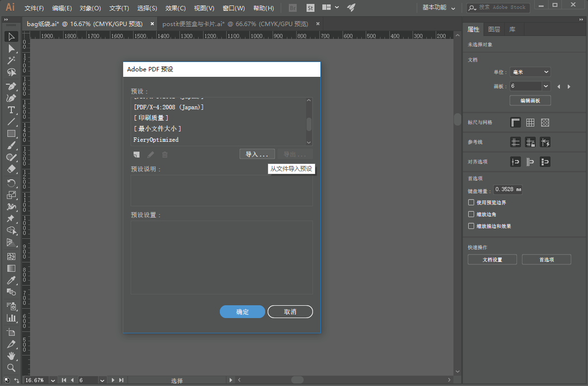Select the Selection tool (black arrow)
This screenshot has height=386, width=588.
(x=11, y=37)
